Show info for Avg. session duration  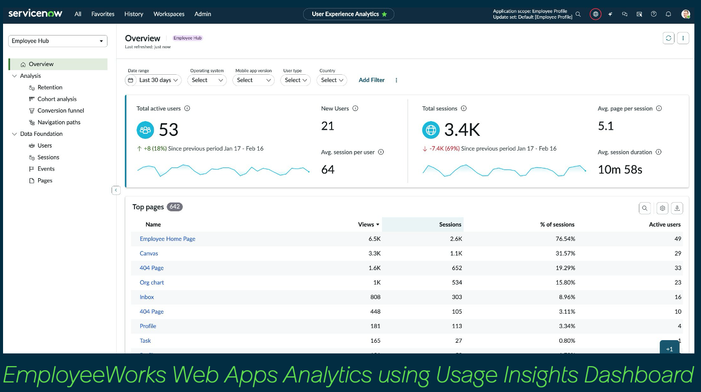(659, 152)
